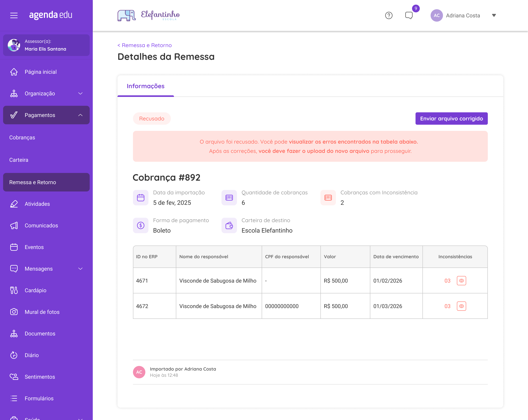
Task: Click the Elefantinho school logo
Action: [148, 15]
